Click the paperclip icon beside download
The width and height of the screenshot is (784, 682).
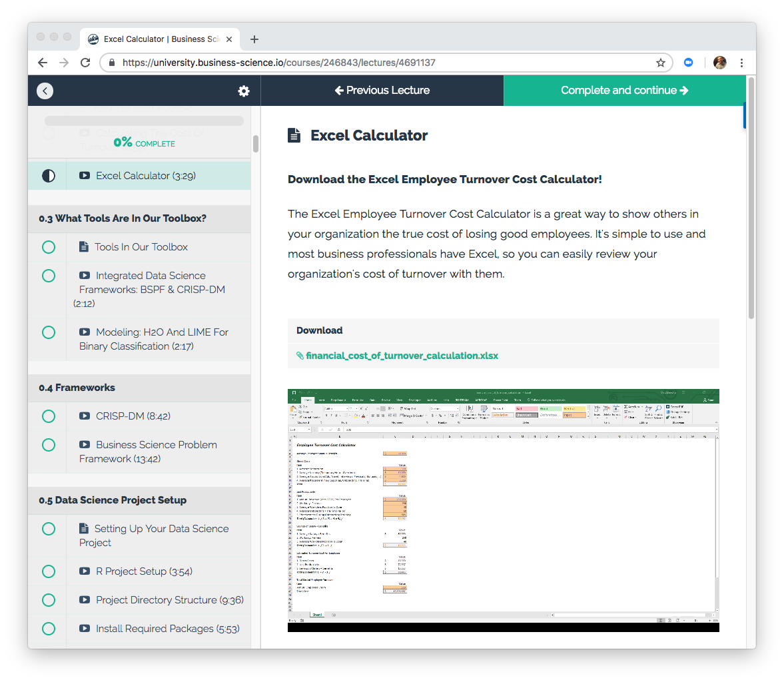coord(300,356)
